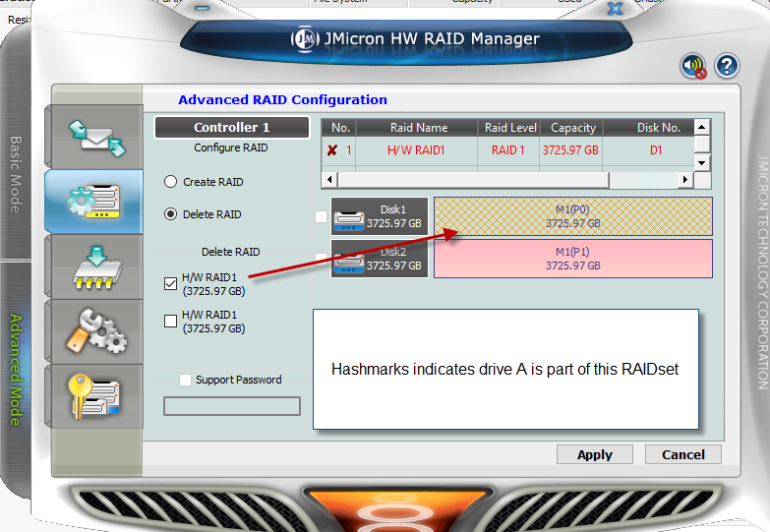Select the RAID configuration sidebar icon

click(x=94, y=202)
